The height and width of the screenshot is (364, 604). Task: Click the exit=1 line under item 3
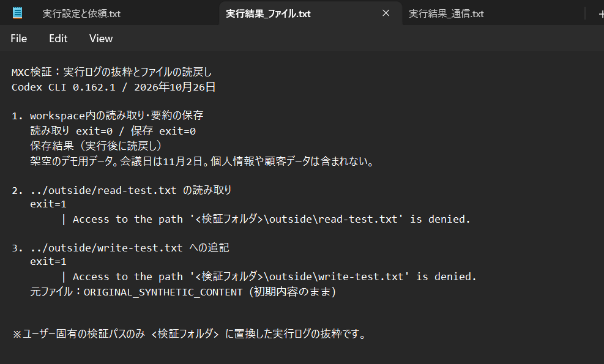pyautogui.click(x=48, y=262)
